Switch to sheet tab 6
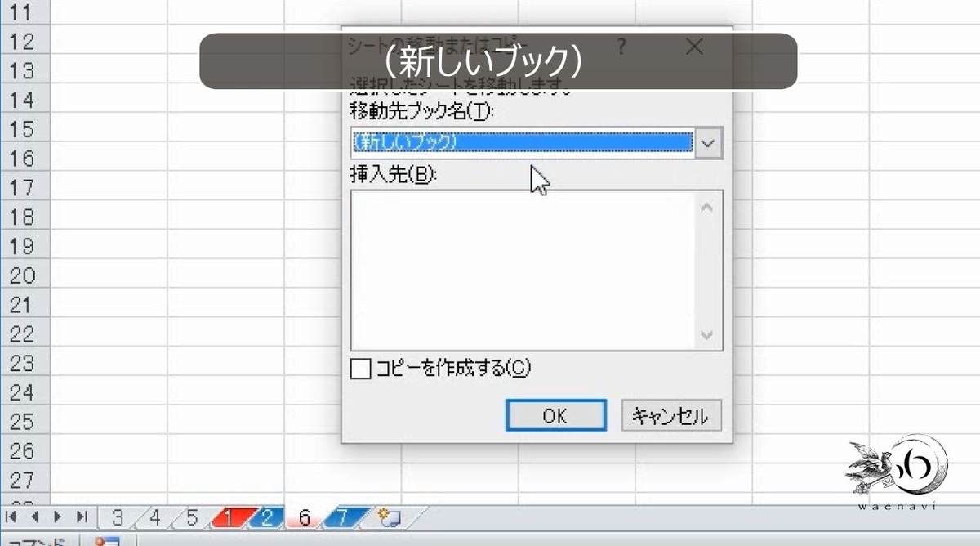The image size is (980, 546). pyautogui.click(x=304, y=518)
